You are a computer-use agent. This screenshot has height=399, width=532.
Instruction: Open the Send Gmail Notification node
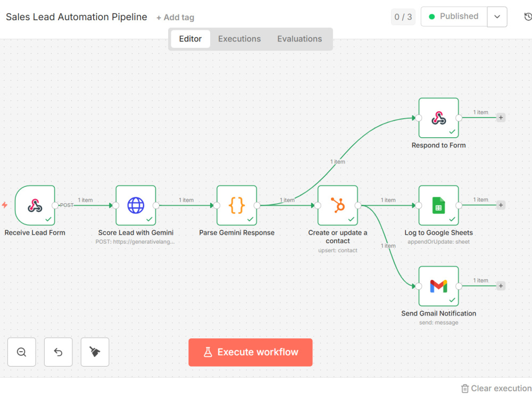[439, 286]
